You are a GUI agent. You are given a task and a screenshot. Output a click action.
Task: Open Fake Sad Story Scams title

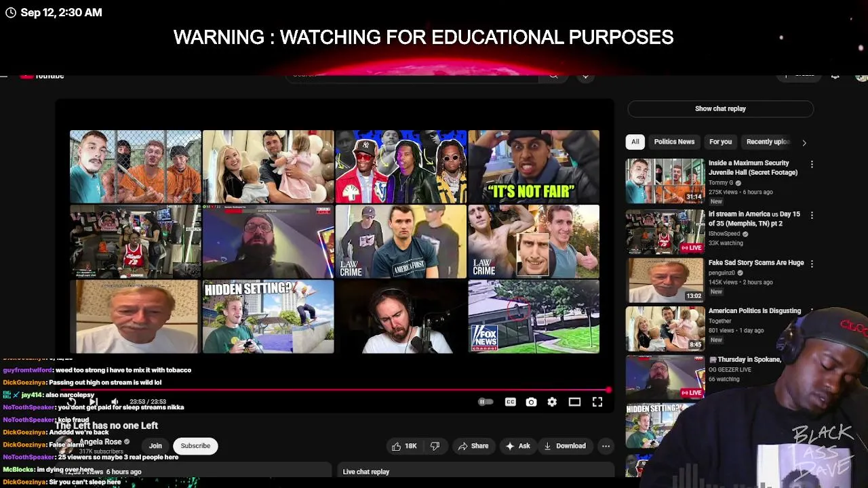pyautogui.click(x=756, y=263)
